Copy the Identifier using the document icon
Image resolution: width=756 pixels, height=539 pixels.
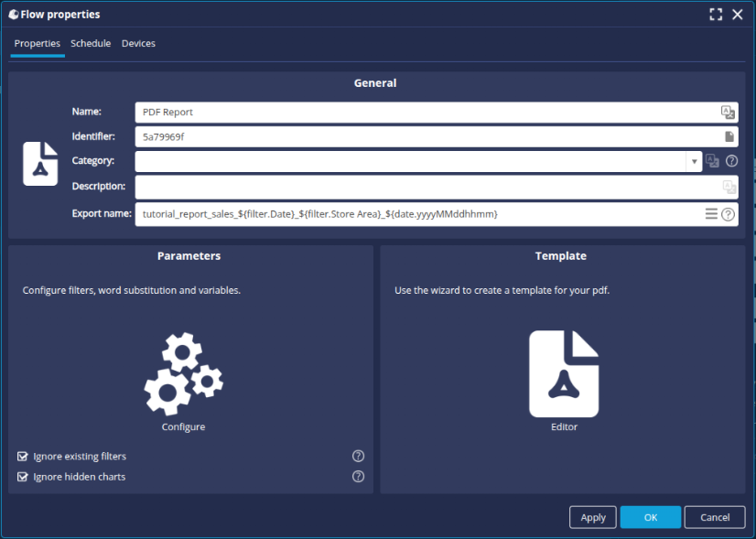point(728,135)
